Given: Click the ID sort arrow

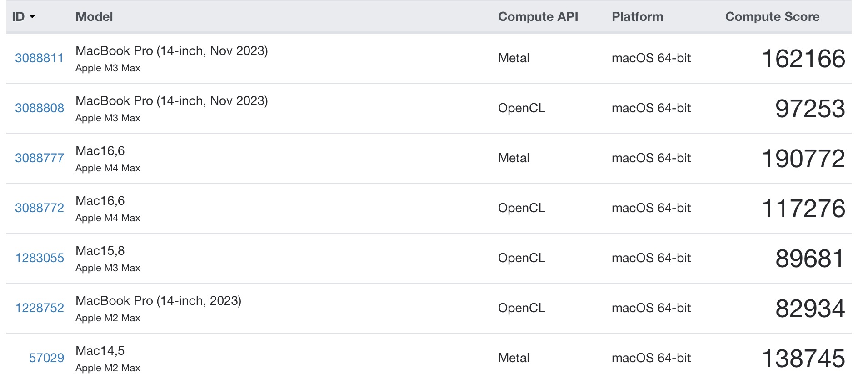Looking at the screenshot, I should [x=32, y=17].
